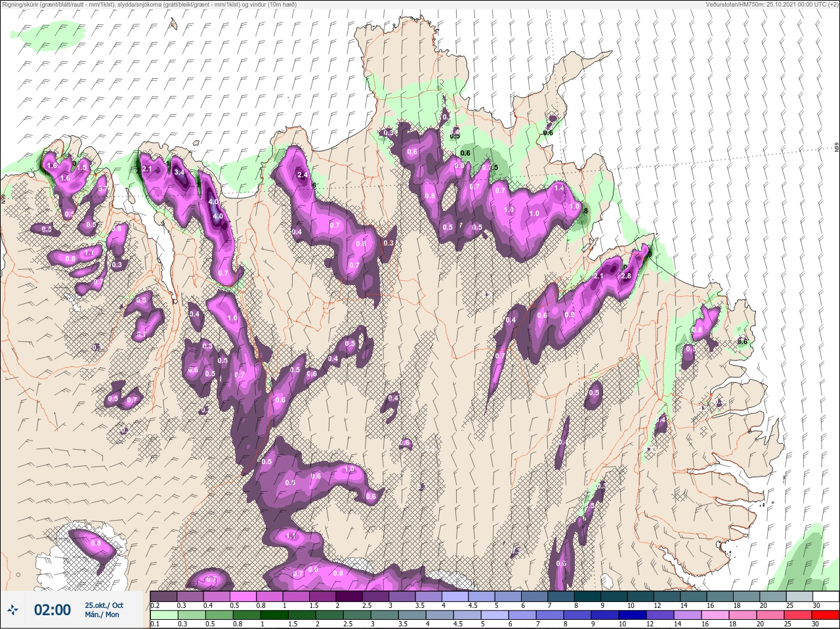Click the 3.4 precipitation value on the map
840x629 pixels.
tap(178, 173)
